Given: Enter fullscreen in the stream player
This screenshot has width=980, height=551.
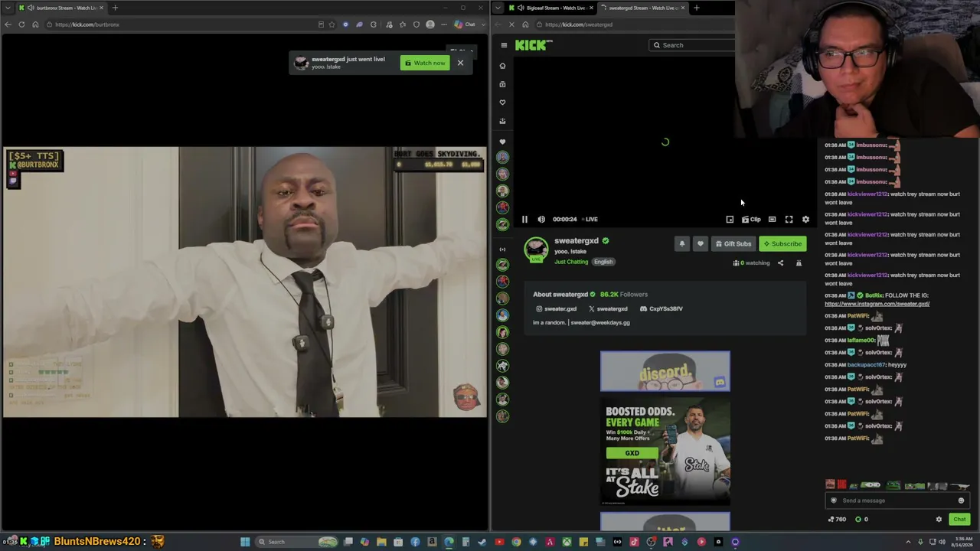Looking at the screenshot, I should [789, 220].
